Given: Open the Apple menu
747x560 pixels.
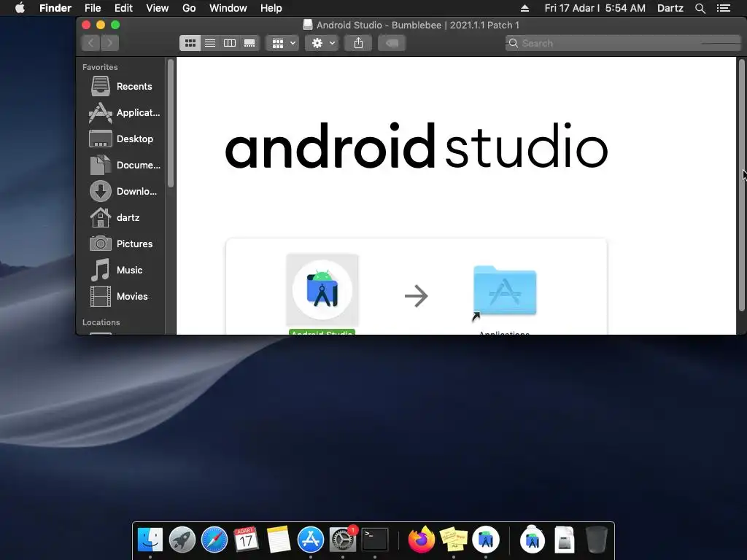Looking at the screenshot, I should (x=20, y=8).
